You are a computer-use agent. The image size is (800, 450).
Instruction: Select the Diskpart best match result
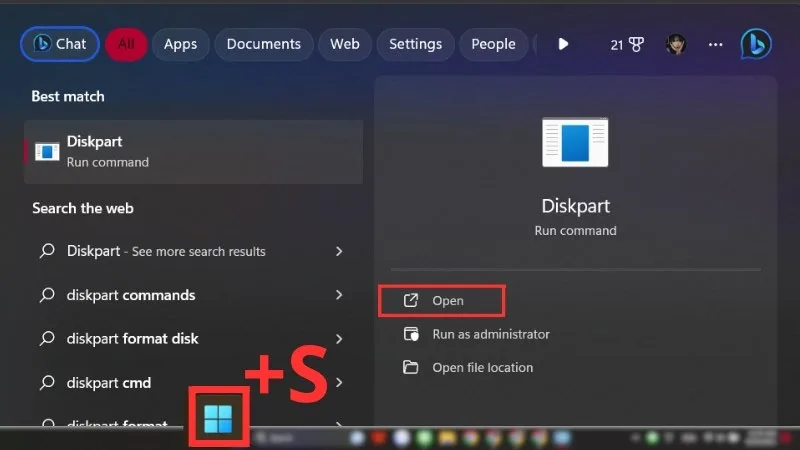[x=193, y=152]
